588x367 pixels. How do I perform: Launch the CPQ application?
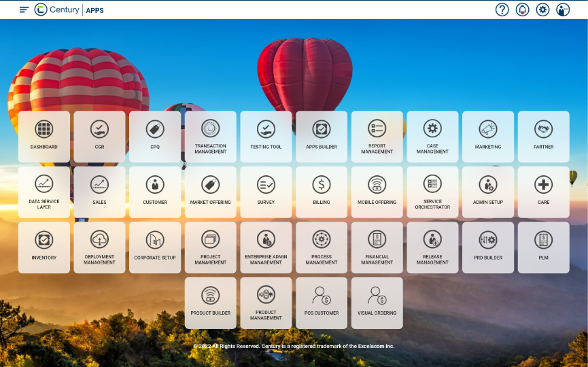(x=155, y=137)
